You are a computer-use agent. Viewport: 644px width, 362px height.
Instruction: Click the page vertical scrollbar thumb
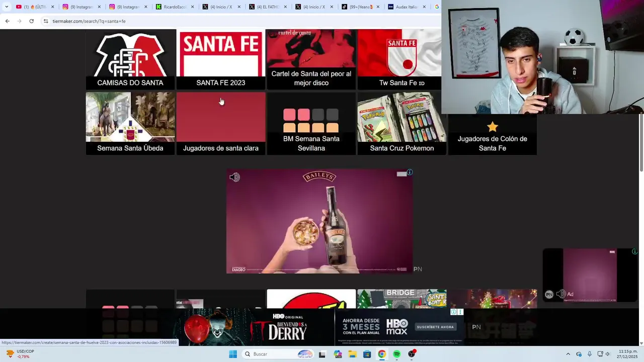pyautogui.click(x=641, y=143)
